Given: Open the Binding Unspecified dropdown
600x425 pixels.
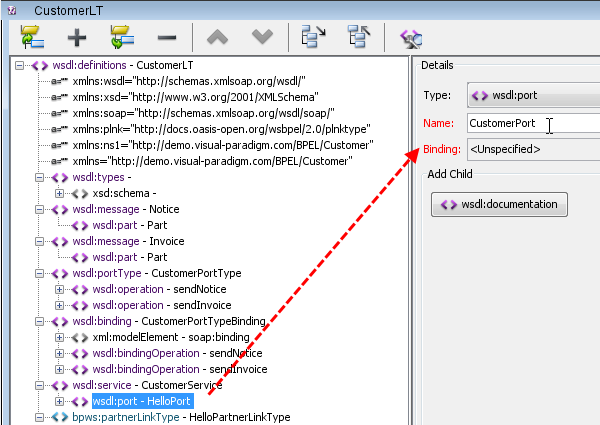Looking at the screenshot, I should 533,149.
